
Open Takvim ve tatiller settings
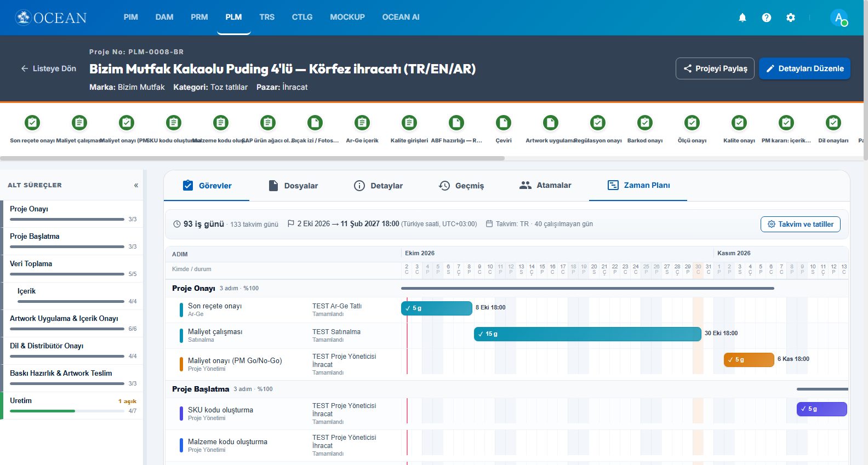[x=800, y=224]
